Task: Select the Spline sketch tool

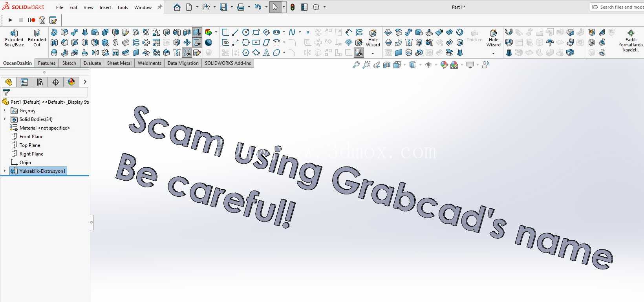Action: click(x=292, y=32)
